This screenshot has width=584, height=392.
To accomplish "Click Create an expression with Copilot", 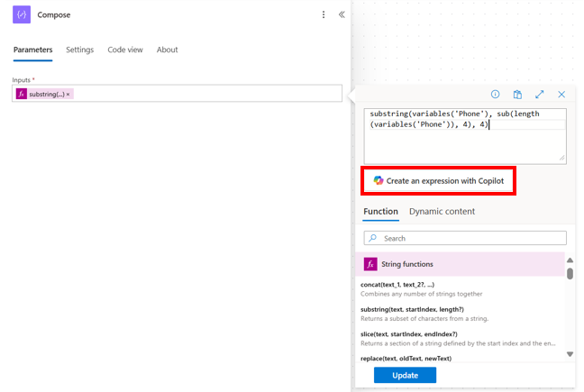I will click(x=438, y=180).
